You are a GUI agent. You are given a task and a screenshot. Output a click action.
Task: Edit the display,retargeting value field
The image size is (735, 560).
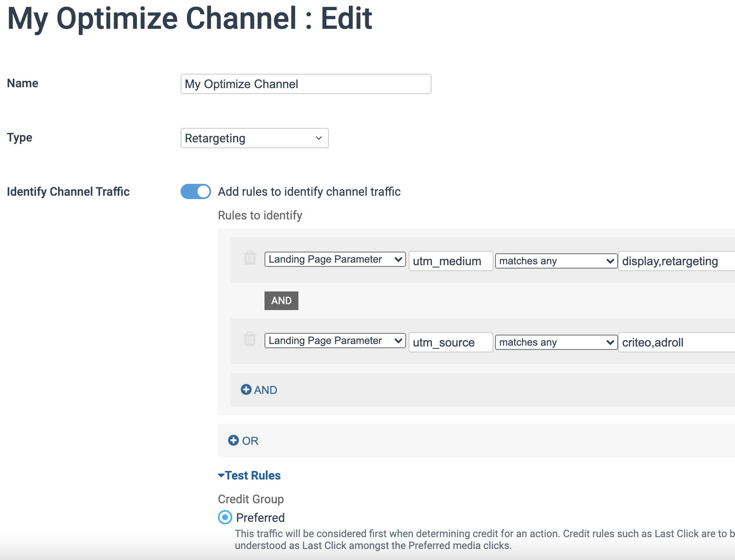pyautogui.click(x=677, y=261)
